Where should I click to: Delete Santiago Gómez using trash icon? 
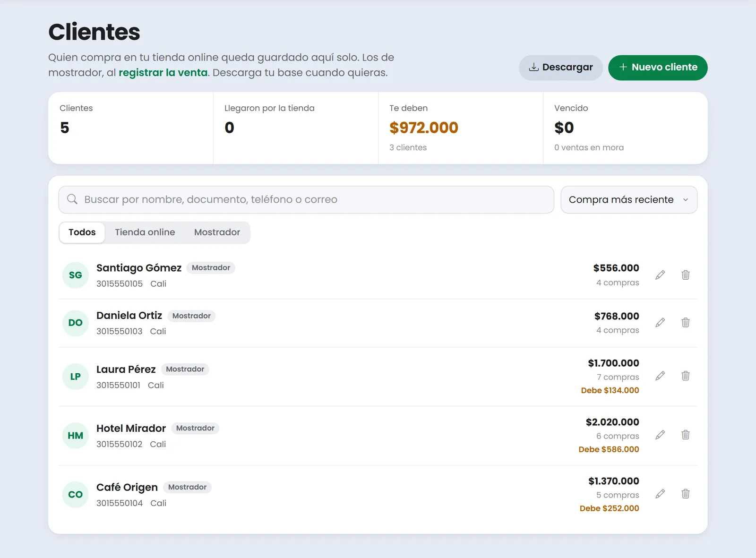[x=686, y=275]
